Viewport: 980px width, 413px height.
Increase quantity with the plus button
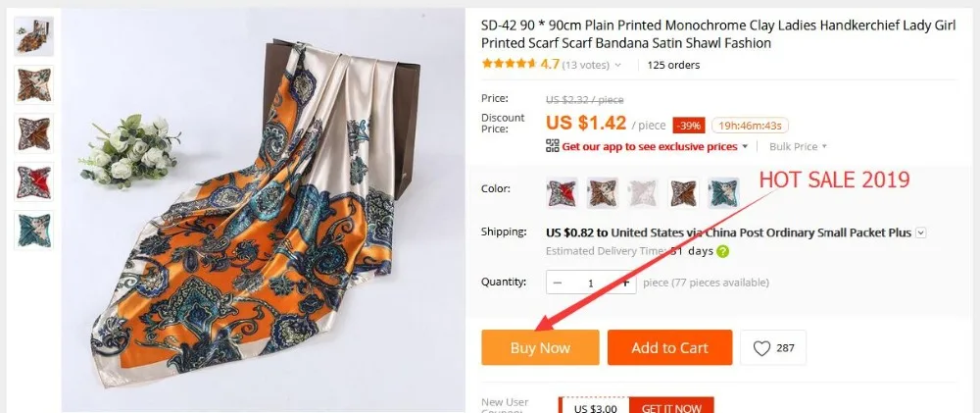point(625,283)
